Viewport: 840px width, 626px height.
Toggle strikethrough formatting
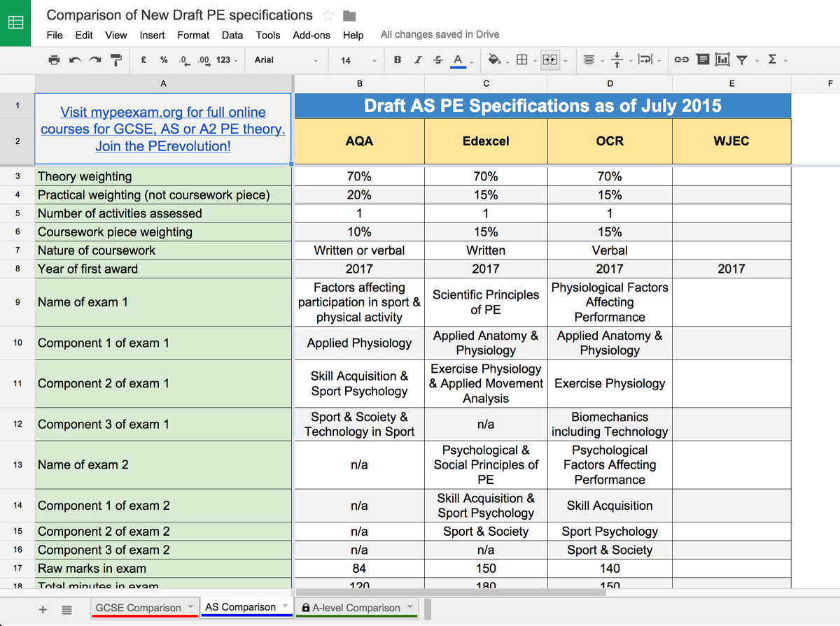[x=438, y=60]
